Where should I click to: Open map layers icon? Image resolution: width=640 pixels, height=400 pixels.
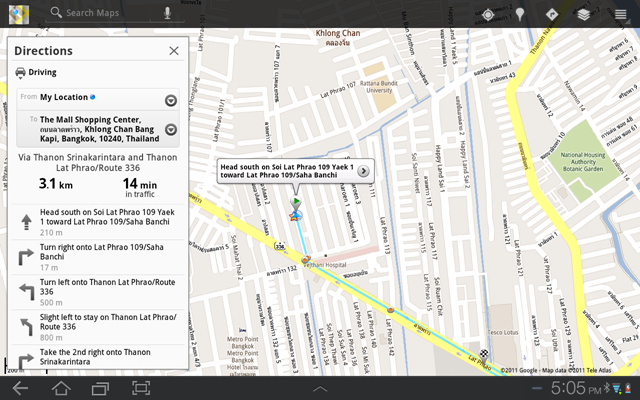584,14
